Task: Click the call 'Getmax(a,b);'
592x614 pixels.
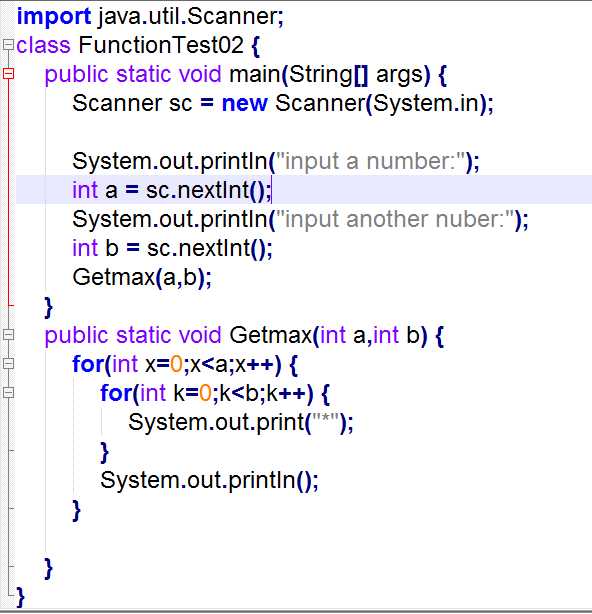Action: (142, 278)
